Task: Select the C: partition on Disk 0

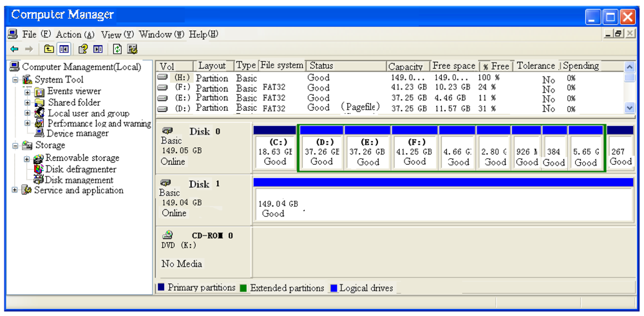Action: click(x=274, y=152)
